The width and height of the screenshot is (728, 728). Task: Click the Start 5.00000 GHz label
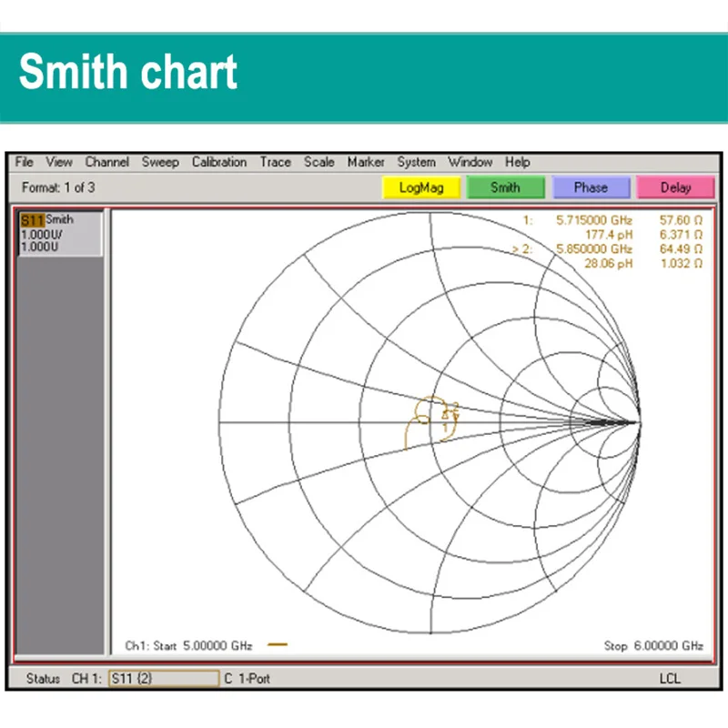(x=203, y=646)
